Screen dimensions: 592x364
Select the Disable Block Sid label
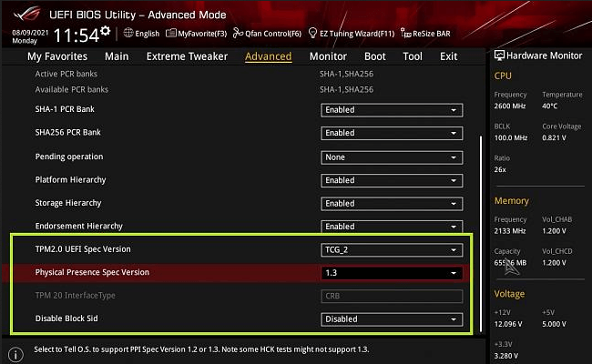[x=66, y=318]
